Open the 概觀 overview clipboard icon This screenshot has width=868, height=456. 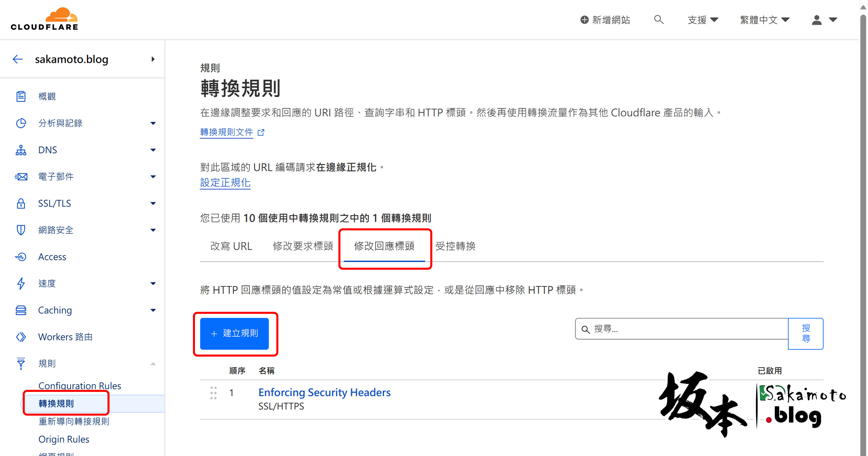[21, 96]
